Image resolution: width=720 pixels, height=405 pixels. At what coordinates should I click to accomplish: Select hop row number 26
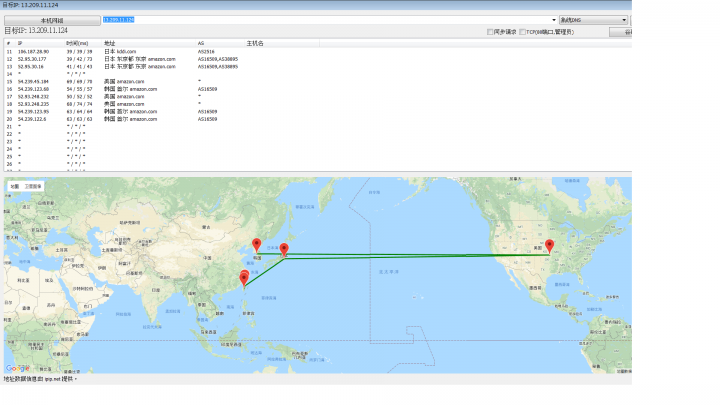tap(9, 164)
